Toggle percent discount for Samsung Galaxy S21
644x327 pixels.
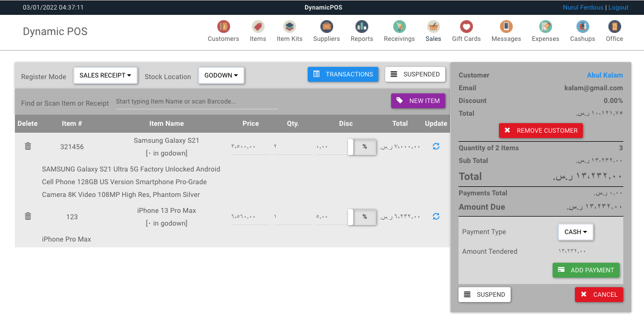coord(362,147)
